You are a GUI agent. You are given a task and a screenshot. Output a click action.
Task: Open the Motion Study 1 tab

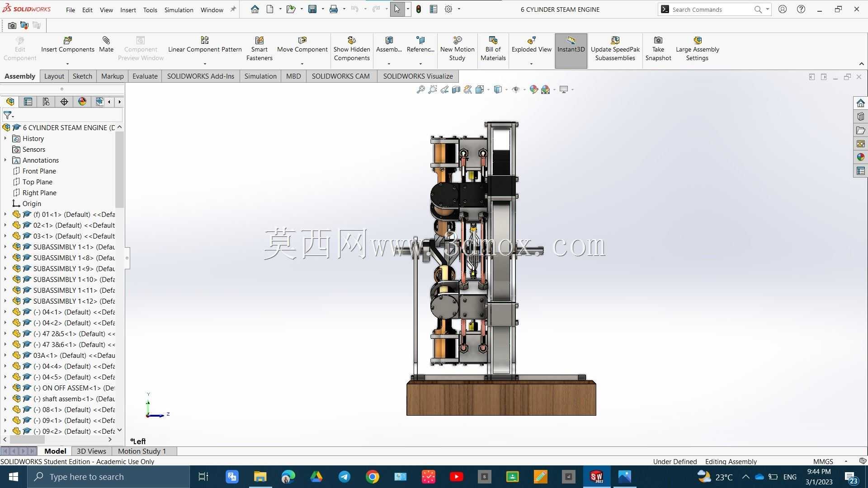coord(142,451)
